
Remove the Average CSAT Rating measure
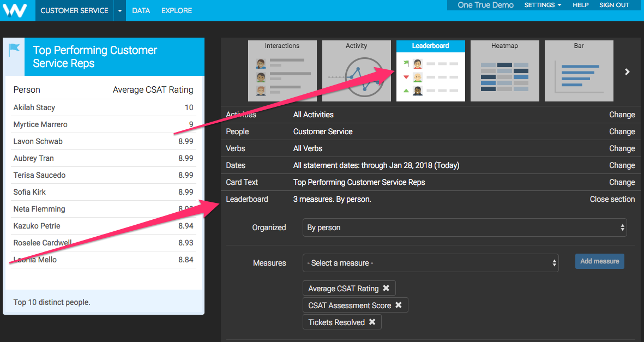pyautogui.click(x=386, y=289)
